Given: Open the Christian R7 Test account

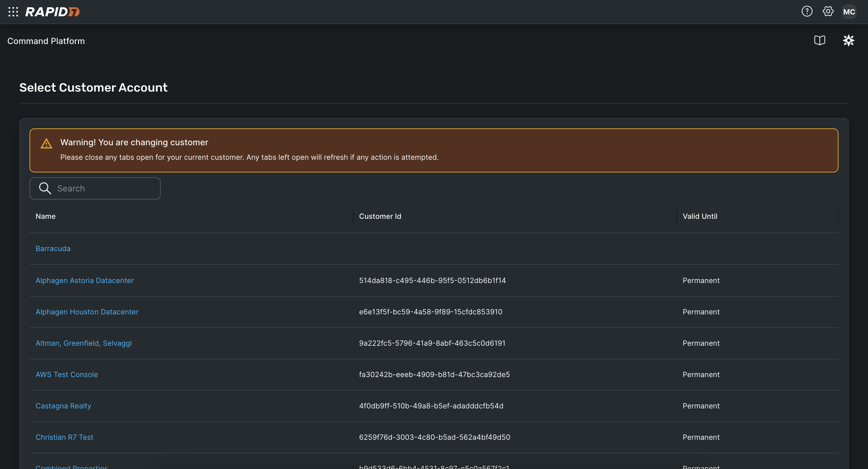Looking at the screenshot, I should point(64,437).
